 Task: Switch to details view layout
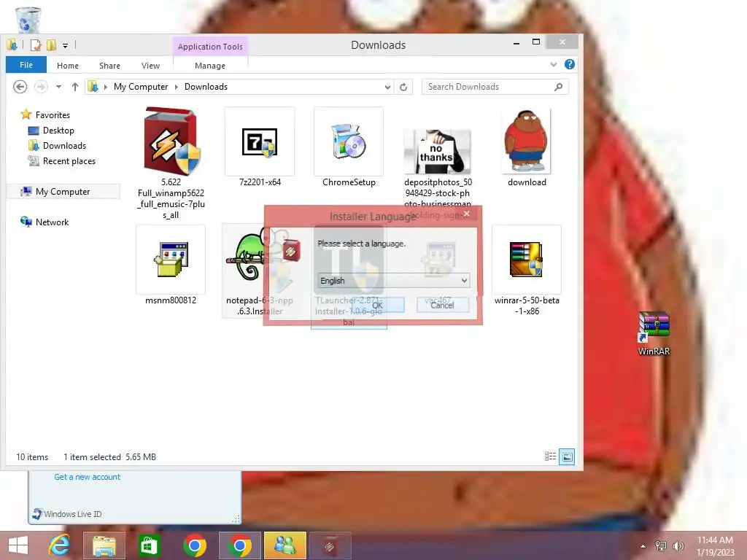(550, 456)
